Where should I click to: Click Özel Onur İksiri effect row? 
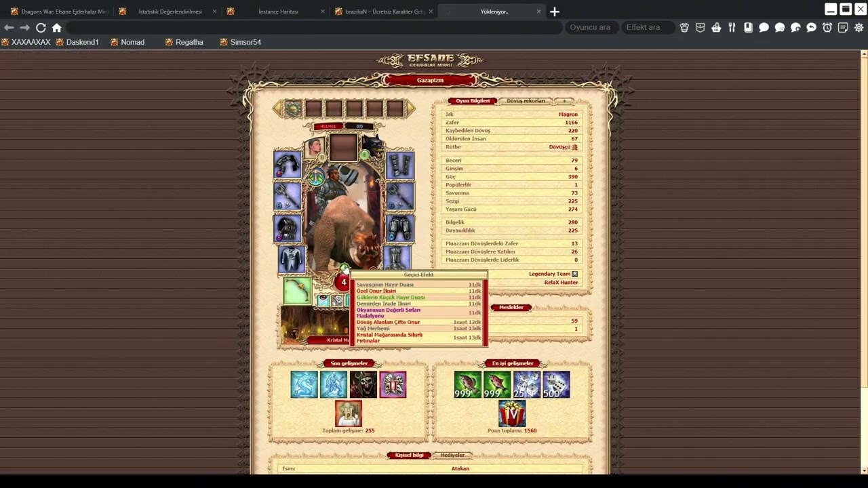tap(418, 291)
